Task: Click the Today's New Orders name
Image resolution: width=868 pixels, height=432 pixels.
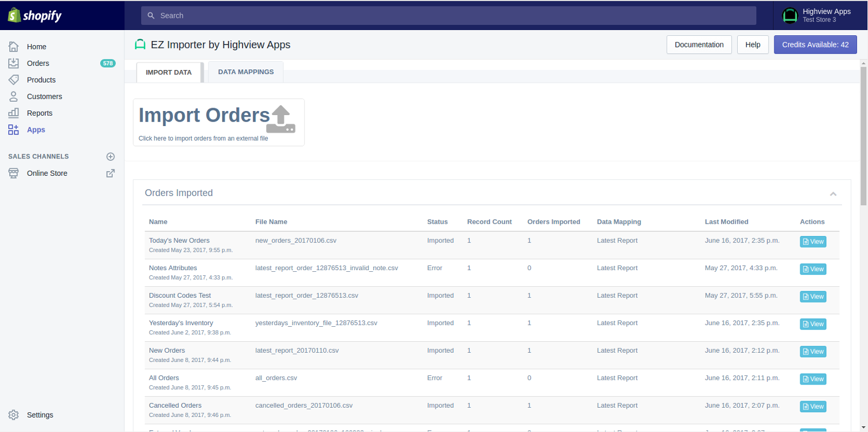Action: 179,241
